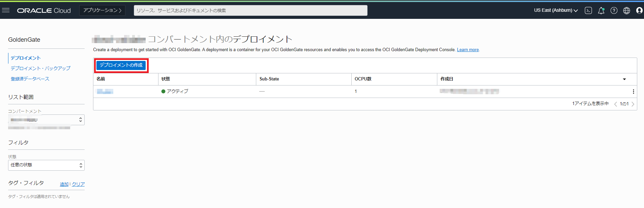Open the user profile icon
Image resolution: width=644 pixels, height=208 pixels.
coord(639,10)
